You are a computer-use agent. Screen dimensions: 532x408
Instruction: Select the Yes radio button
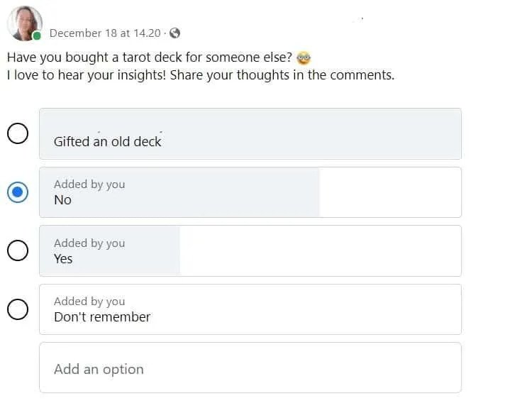pos(18,250)
